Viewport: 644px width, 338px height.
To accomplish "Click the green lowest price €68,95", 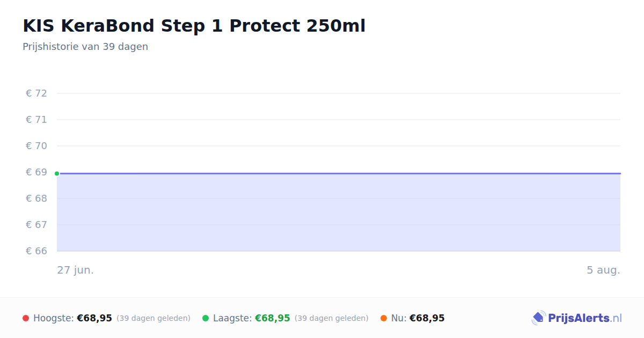I will point(273,318).
